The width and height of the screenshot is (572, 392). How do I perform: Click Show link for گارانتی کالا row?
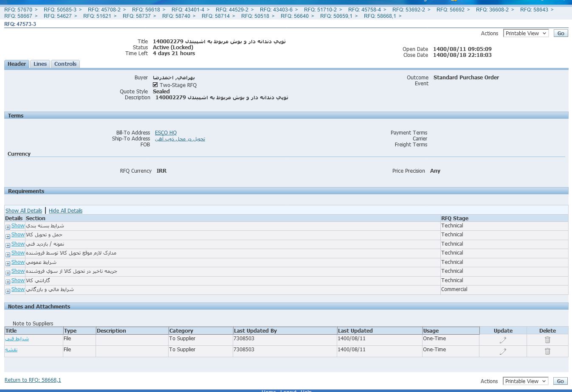click(18, 280)
